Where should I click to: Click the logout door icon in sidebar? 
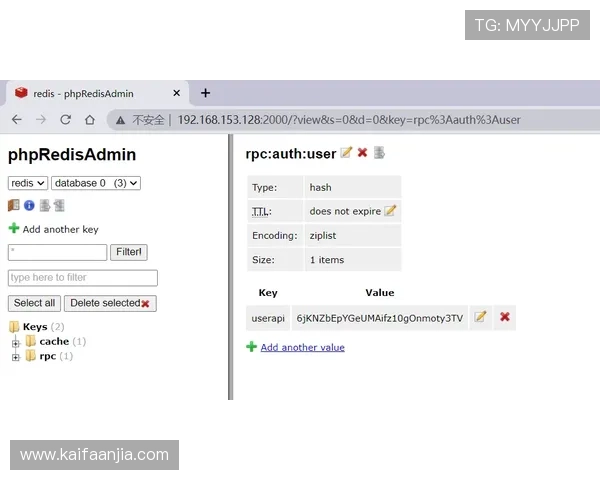14,205
